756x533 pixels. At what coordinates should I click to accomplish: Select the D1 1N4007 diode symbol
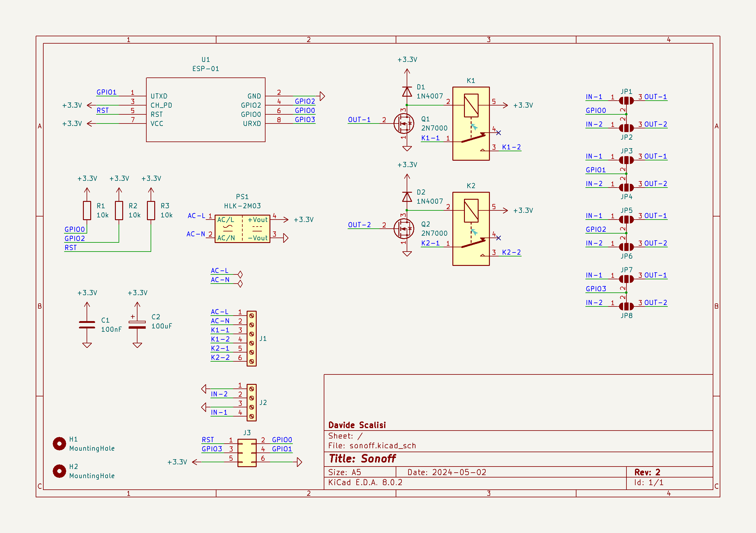407,91
